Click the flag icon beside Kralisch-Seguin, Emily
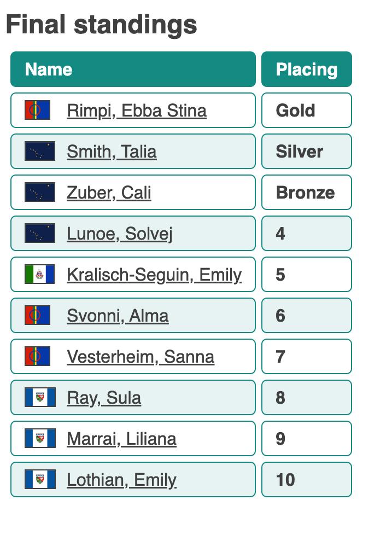This screenshot has width=392, height=535. pos(40,274)
